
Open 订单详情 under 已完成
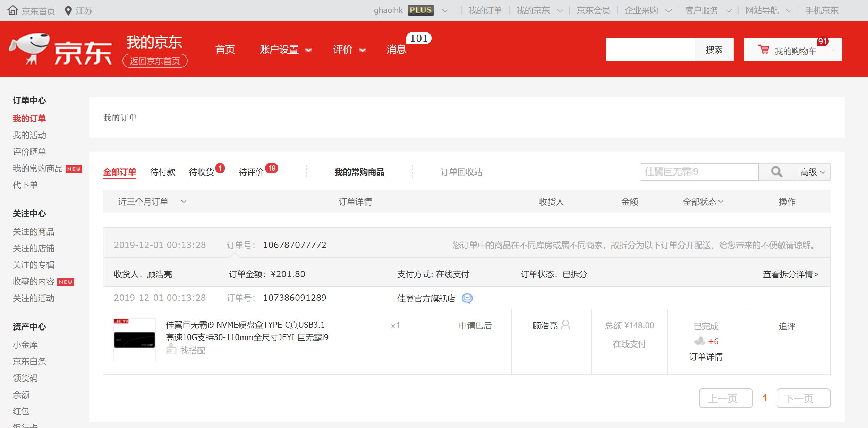pyautogui.click(x=706, y=357)
